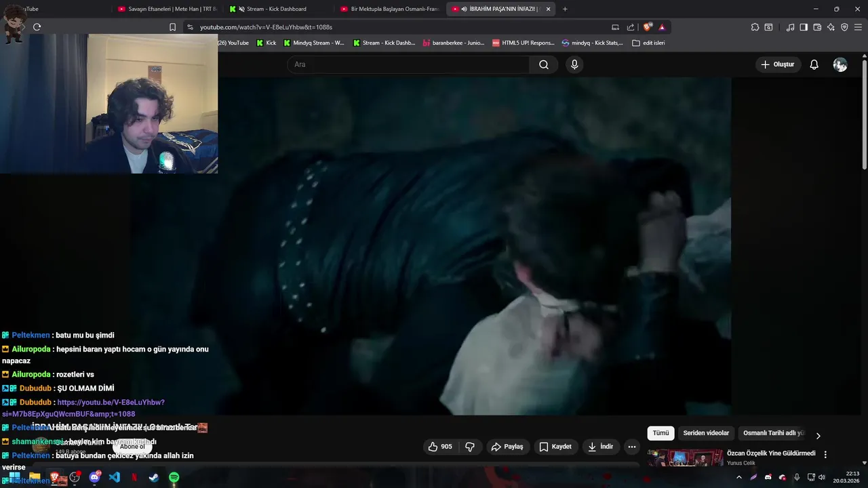868x488 pixels.
Task: Expand the edit isleri bookmarks folder
Action: click(648, 43)
